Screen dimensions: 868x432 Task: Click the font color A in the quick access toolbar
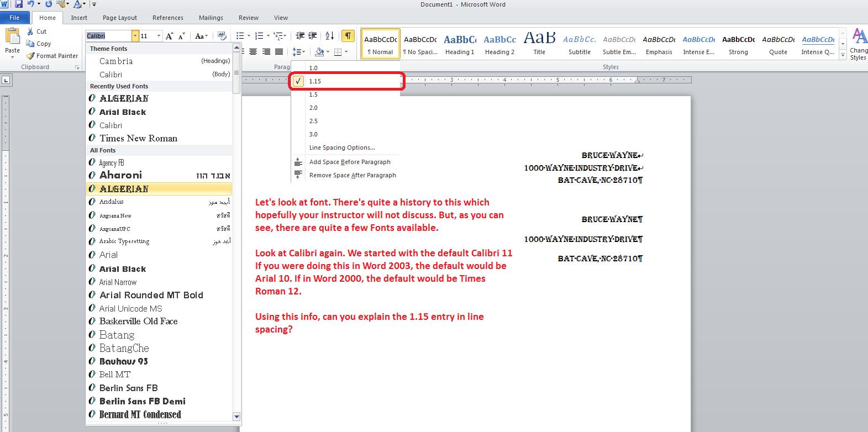(78, 4)
